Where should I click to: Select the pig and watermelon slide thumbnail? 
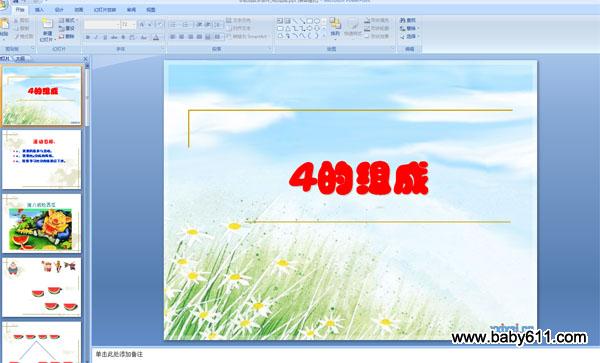41,223
